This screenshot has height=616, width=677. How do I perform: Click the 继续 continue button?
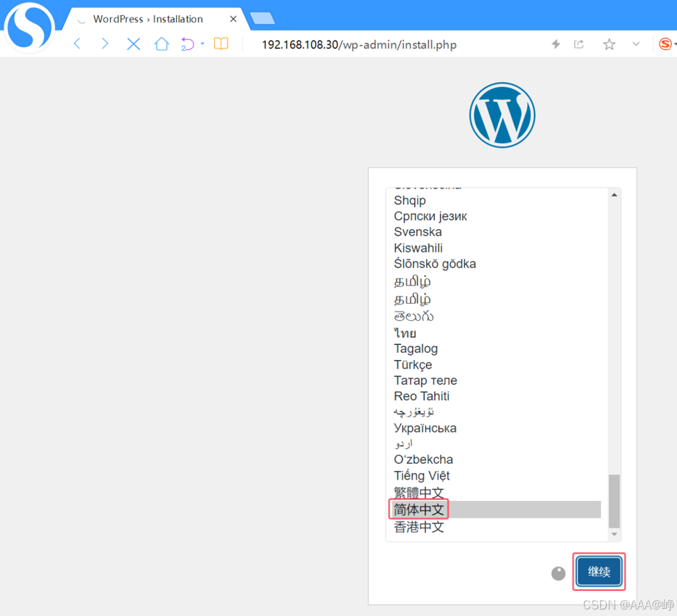pyautogui.click(x=599, y=572)
